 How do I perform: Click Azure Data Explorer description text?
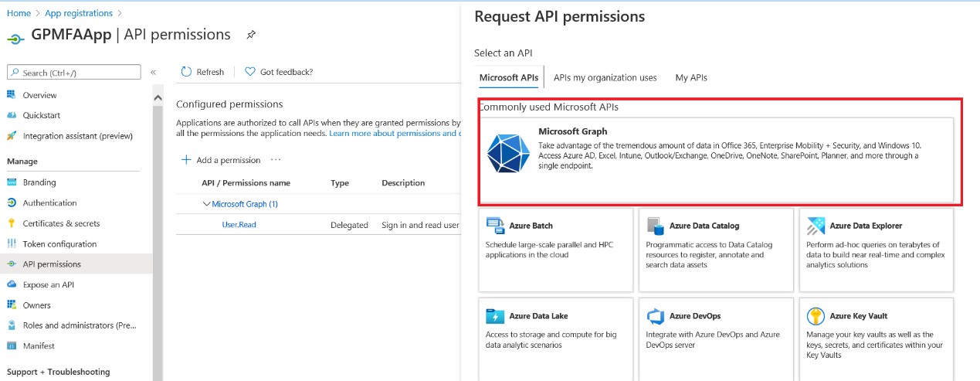pyautogui.click(x=876, y=255)
